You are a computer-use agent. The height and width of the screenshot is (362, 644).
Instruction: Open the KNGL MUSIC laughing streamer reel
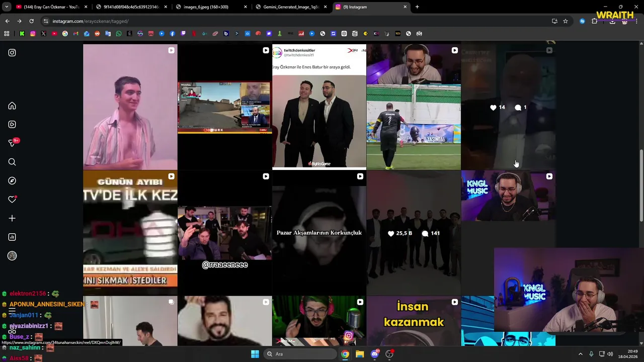point(508,209)
